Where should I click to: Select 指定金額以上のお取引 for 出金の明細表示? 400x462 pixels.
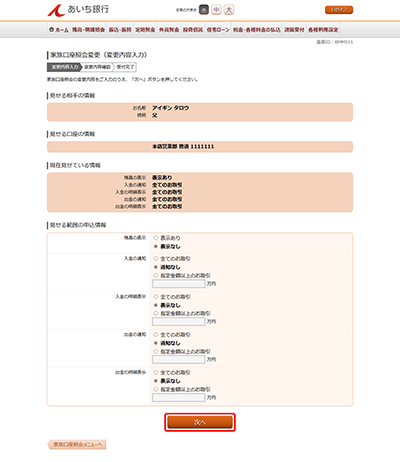(156, 389)
